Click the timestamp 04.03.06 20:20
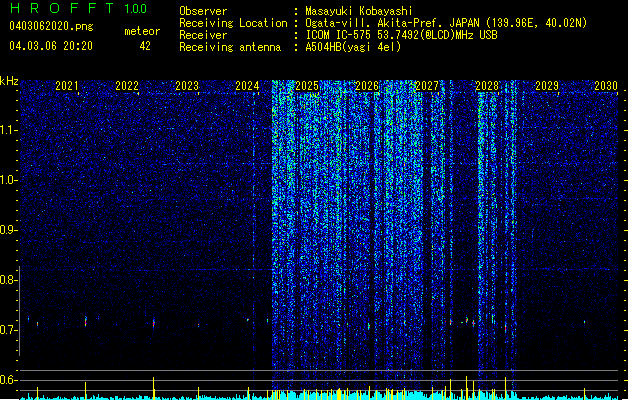The image size is (629, 400). 51,45
